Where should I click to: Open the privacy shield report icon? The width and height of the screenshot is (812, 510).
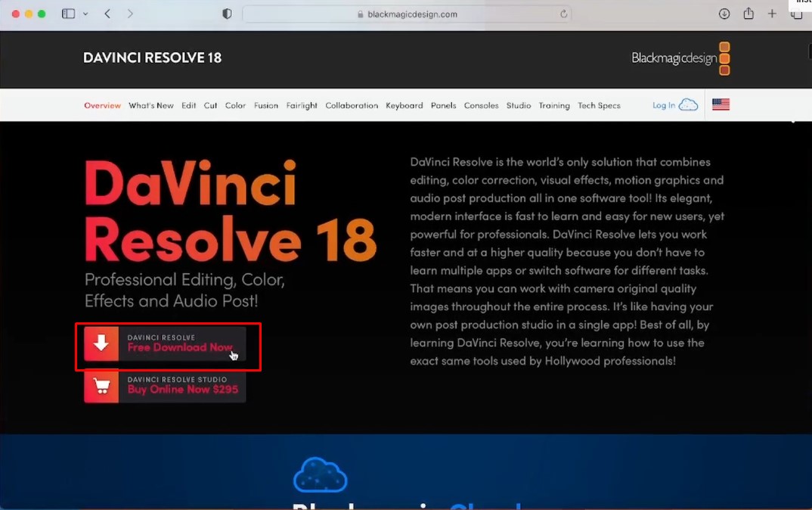(x=227, y=14)
